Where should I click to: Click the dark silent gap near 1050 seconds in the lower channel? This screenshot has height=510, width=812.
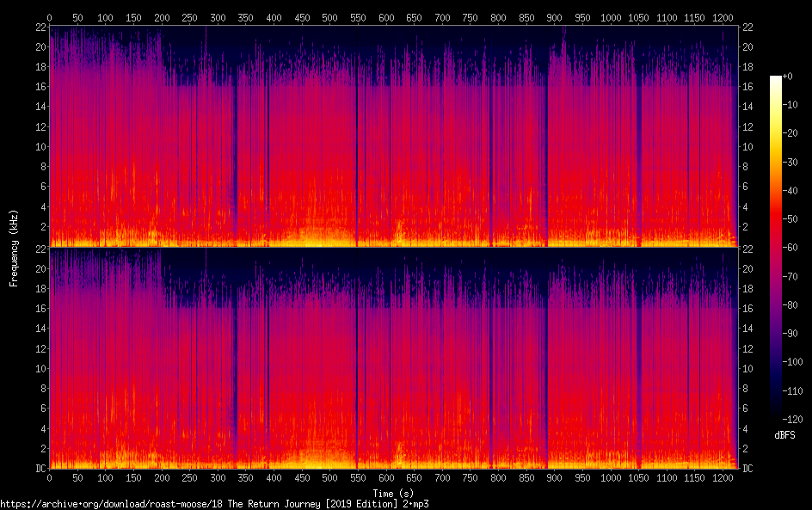638,361
